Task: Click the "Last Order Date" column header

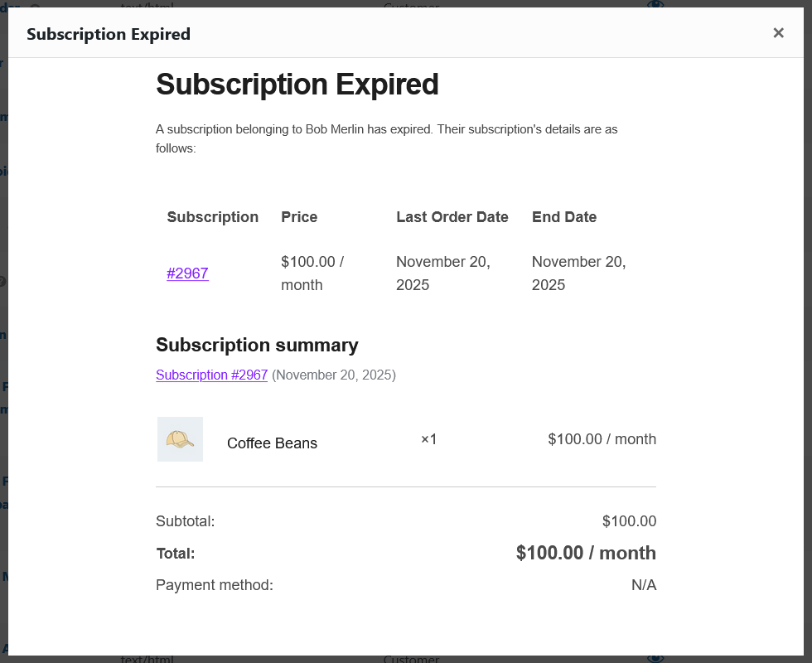Action: [452, 217]
